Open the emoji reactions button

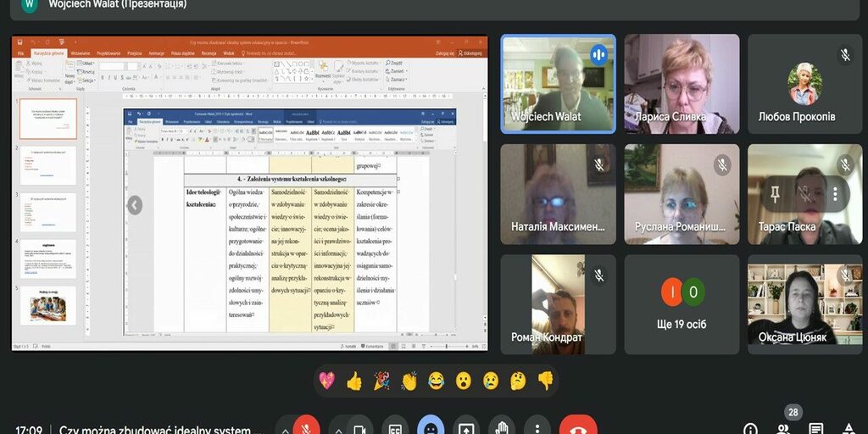point(431,428)
